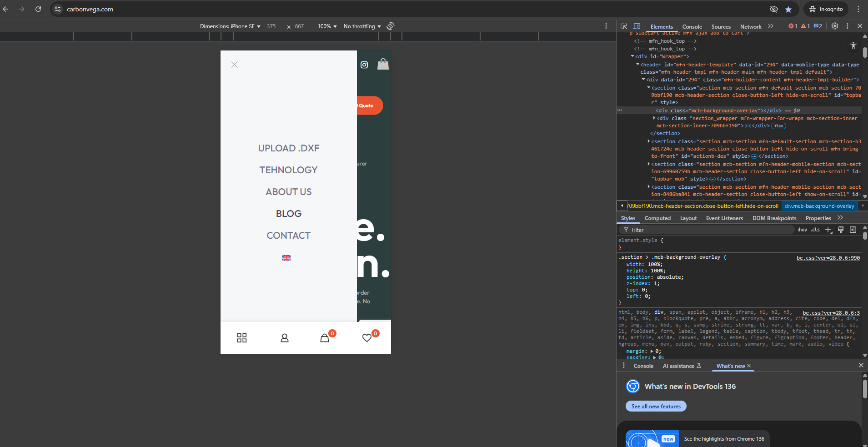Toggle the :hov element state panel

(x=802, y=230)
